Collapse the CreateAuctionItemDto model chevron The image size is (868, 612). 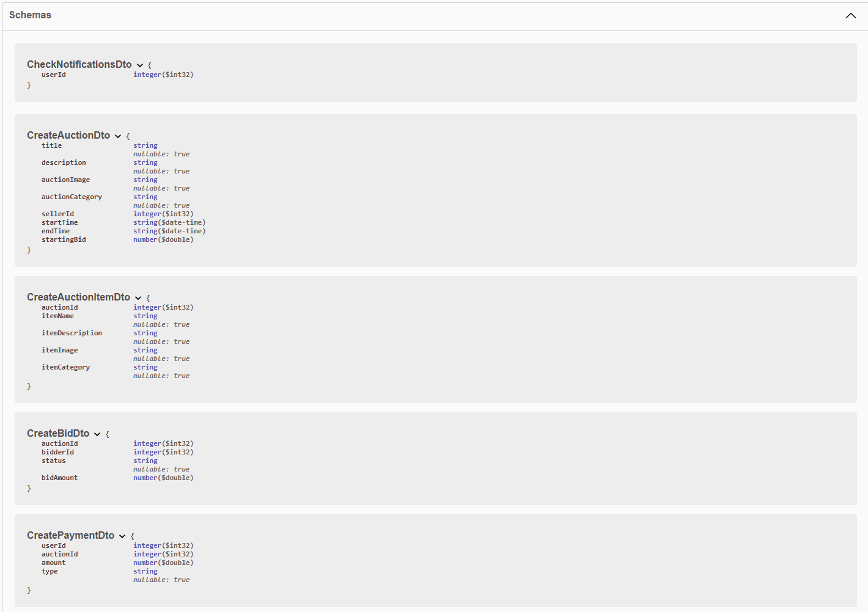138,298
